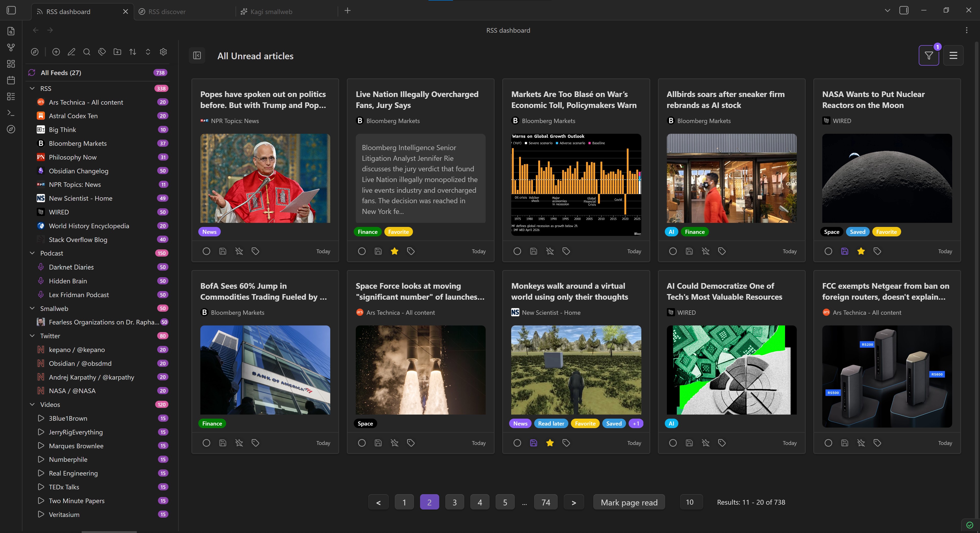The image size is (980, 533).
Task: Open the RSS discover compass icon in sidebar toolbar
Action: (35, 52)
